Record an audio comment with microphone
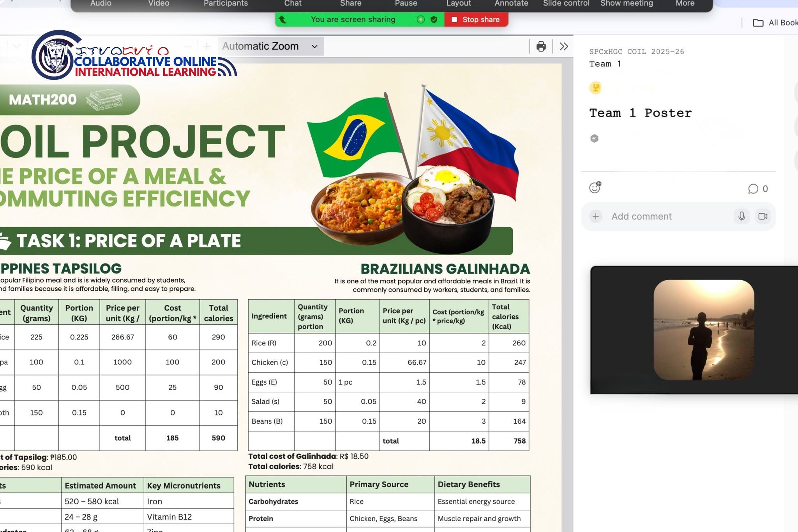Screen dimensions: 798x532 (742, 216)
